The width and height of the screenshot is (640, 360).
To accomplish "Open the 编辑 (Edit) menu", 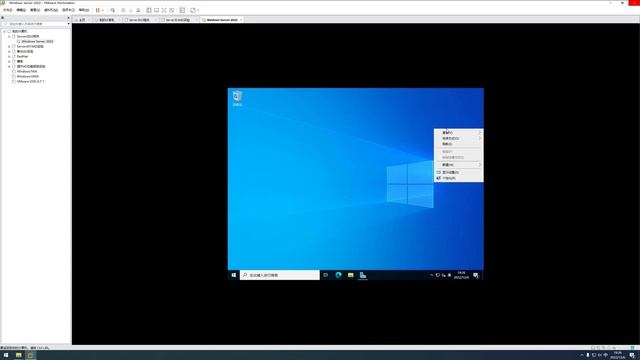I will [21, 10].
